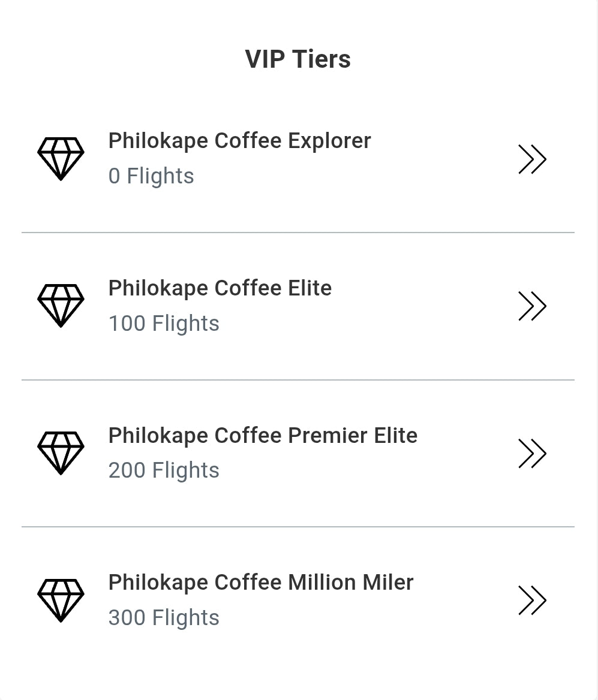Click the diamond icon for Philokape Coffee Elite
Image resolution: width=598 pixels, height=700 pixels.
pos(61,306)
